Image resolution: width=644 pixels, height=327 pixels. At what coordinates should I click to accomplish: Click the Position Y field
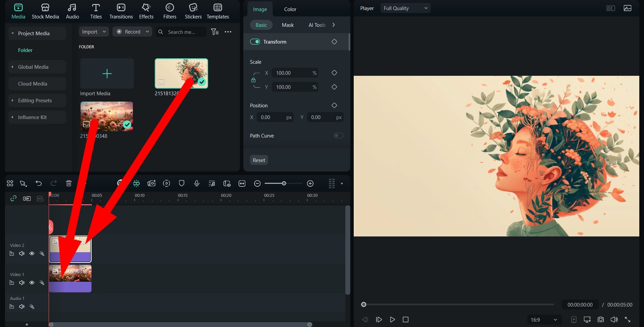[325, 117]
